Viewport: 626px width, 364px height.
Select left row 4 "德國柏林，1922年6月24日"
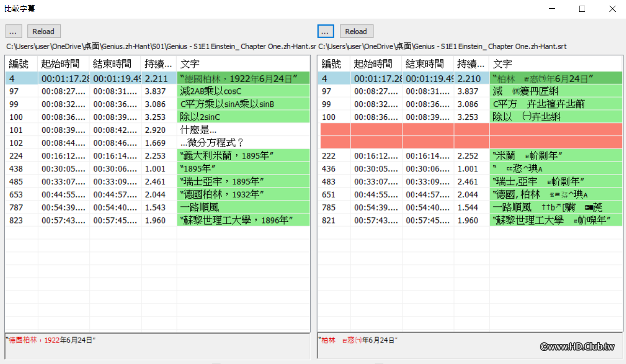[x=158, y=78]
